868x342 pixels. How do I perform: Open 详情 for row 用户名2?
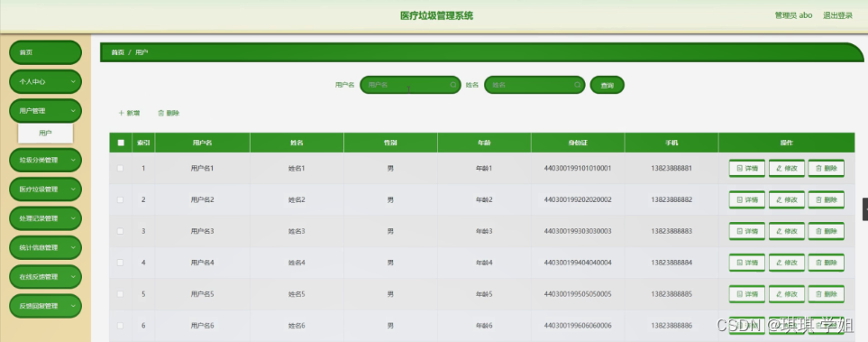[746, 199]
